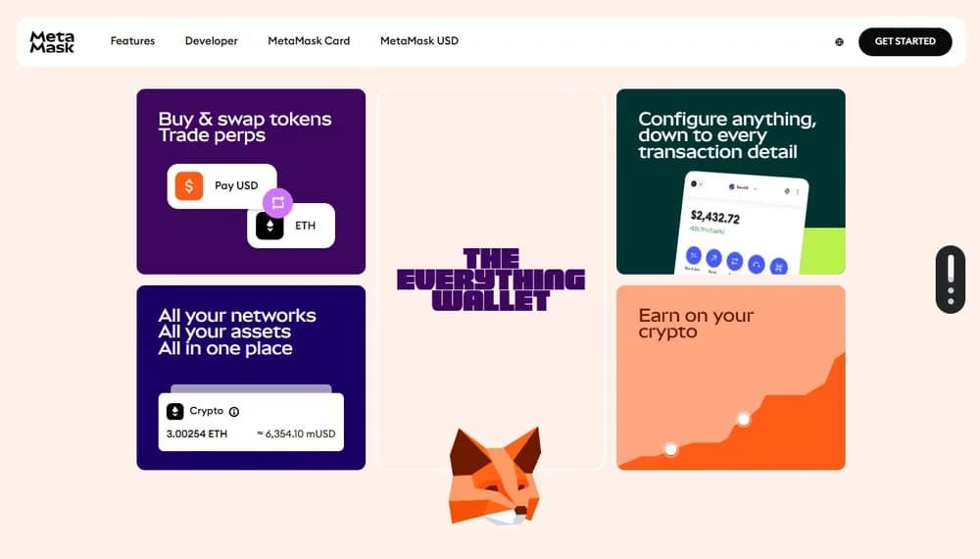Click the Get Started button

pyautogui.click(x=905, y=42)
